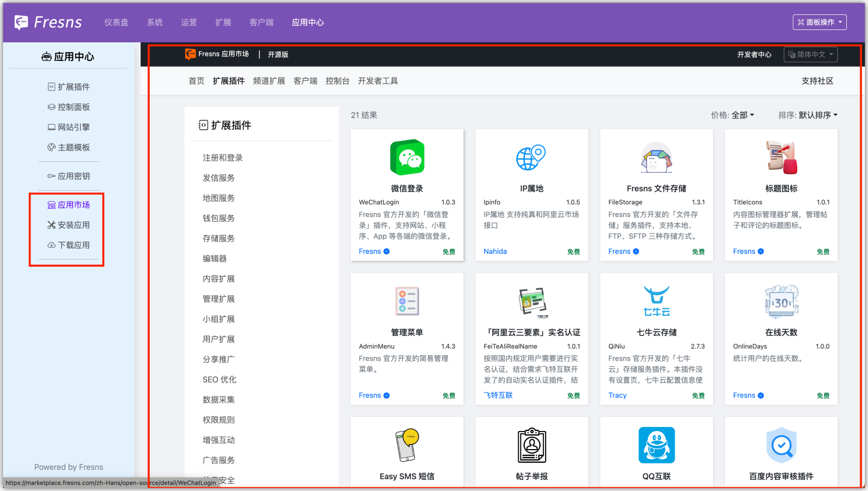Open 仪表盘 in the top navigation
This screenshot has height=491, width=868.
tap(116, 22)
